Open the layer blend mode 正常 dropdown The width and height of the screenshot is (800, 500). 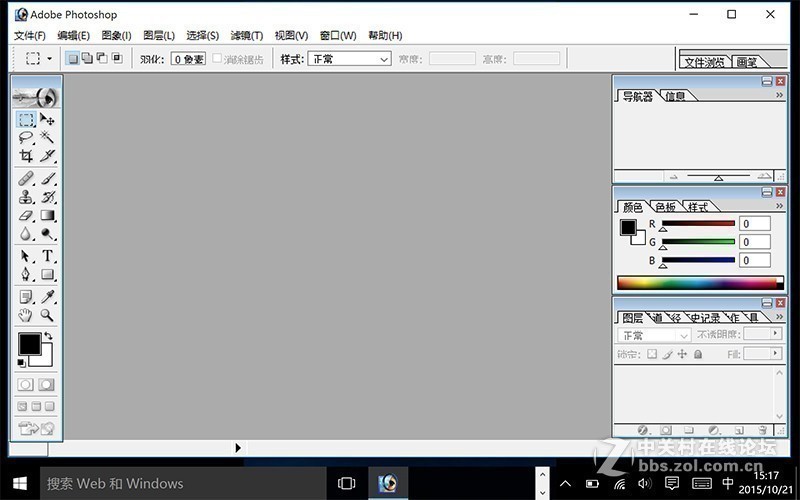(654, 335)
